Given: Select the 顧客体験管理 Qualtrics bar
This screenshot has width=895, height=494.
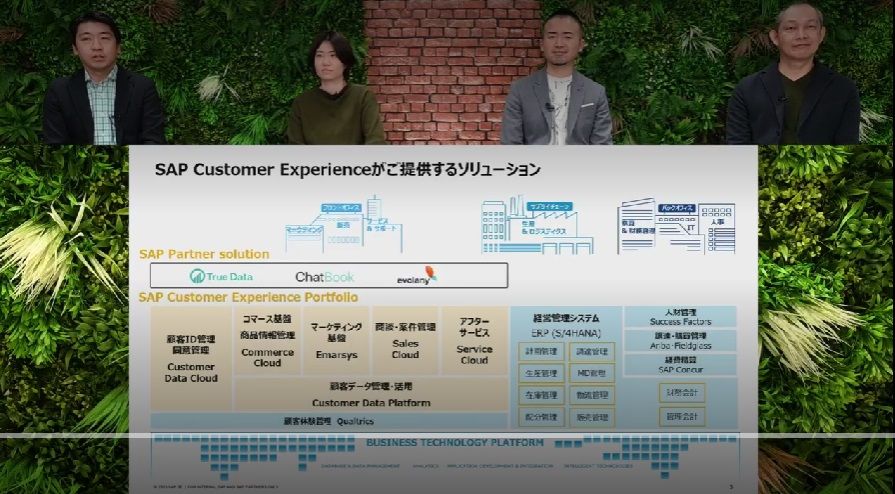Looking at the screenshot, I should tap(329, 421).
